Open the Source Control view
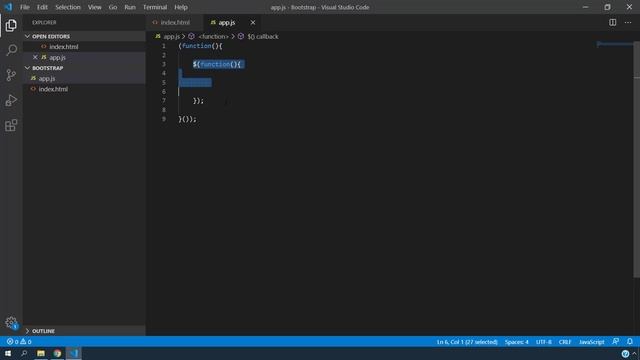Screen dimensions: 640x360 [11, 75]
